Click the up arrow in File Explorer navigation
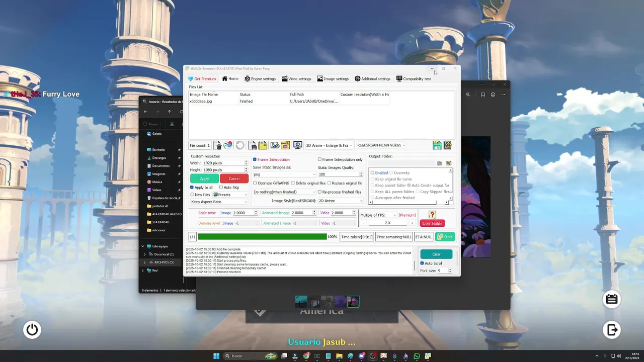 (170, 112)
